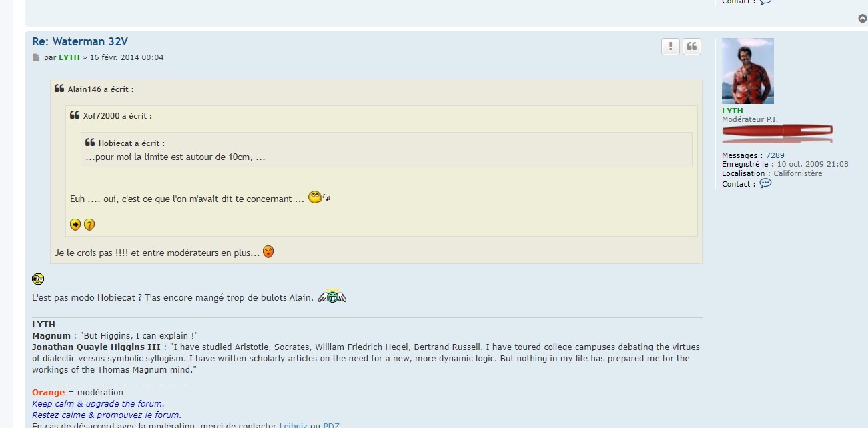Click the quote mark icon beside Xof72000
Viewport: 868px width, 428px height.
[x=75, y=115]
